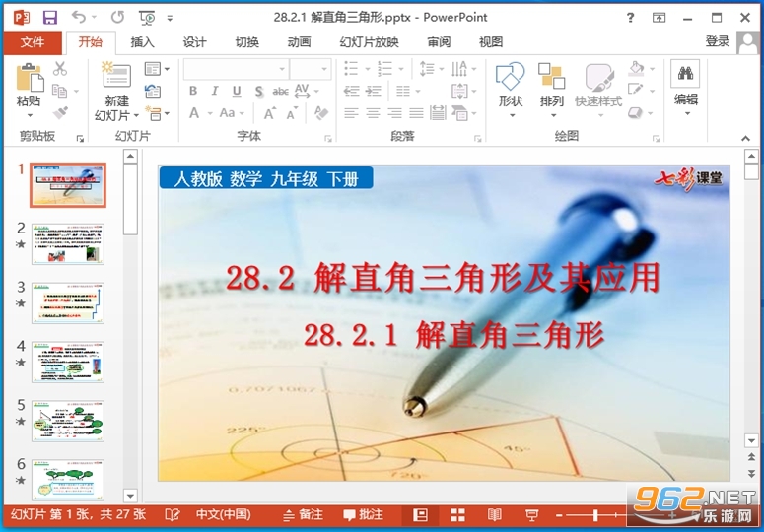
Task: Open font size combo box
Action: (x=311, y=69)
